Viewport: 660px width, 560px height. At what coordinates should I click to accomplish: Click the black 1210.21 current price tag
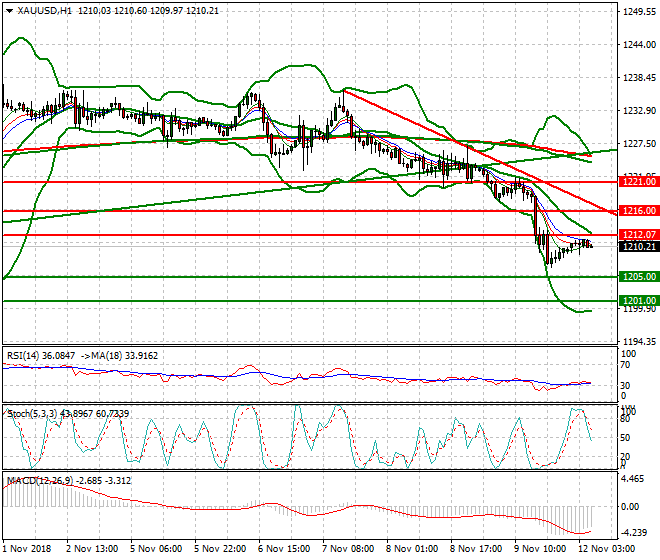638,246
